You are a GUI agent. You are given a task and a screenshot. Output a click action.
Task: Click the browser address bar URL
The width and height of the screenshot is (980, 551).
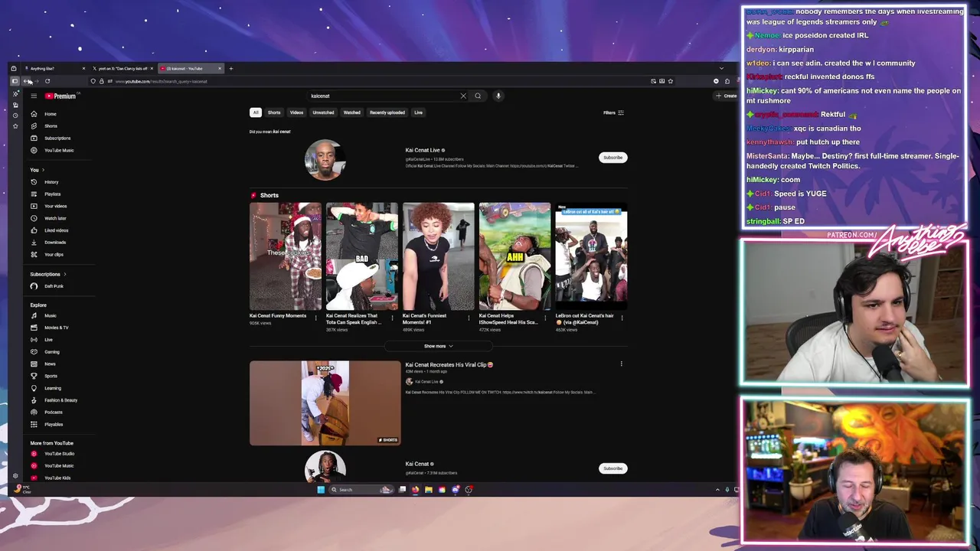[x=161, y=81]
